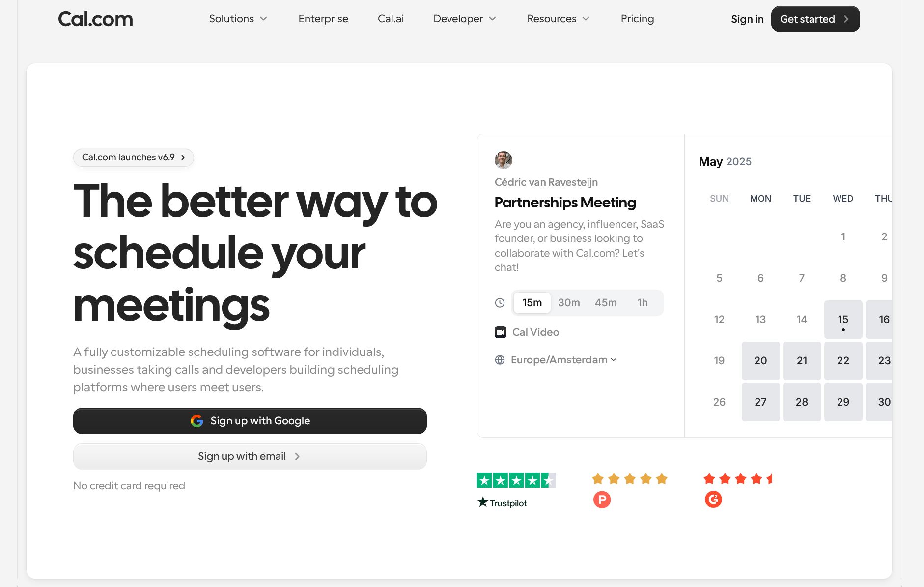Viewport: 924px width, 587px height.
Task: Open the Europe/Amsterdam timezone dropdown
Action: click(x=564, y=360)
